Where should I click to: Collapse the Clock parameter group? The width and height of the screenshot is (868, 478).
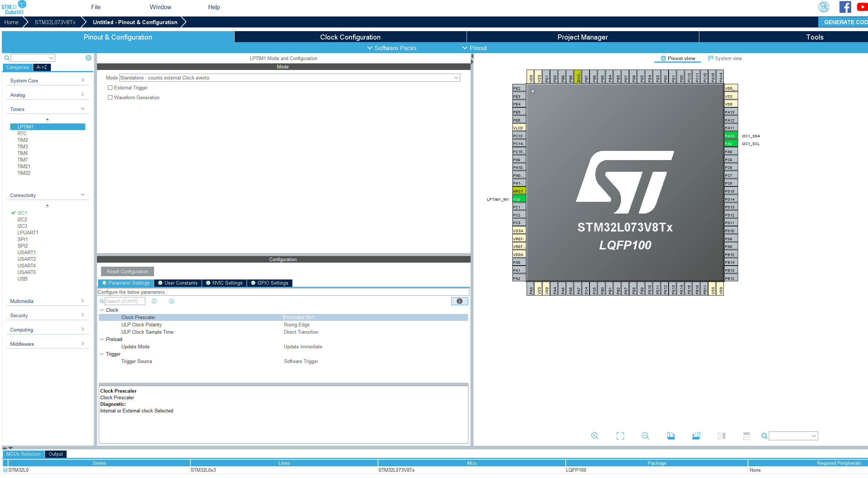[x=102, y=310]
